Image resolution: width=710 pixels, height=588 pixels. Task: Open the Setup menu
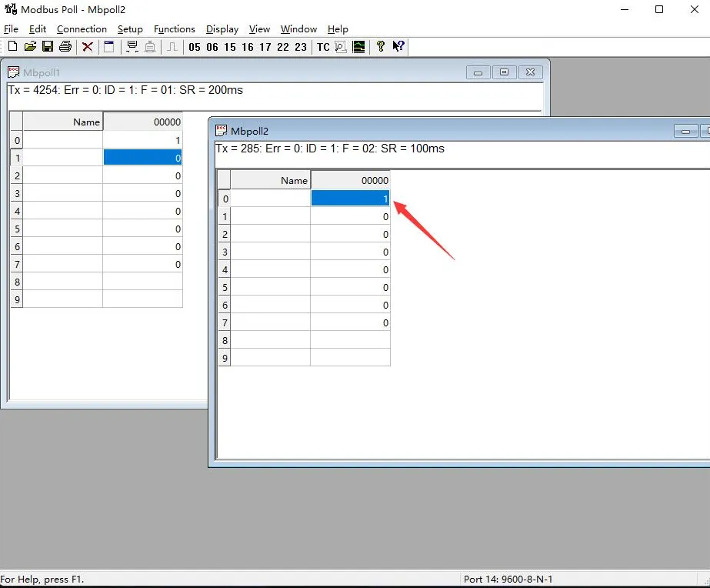pos(130,29)
